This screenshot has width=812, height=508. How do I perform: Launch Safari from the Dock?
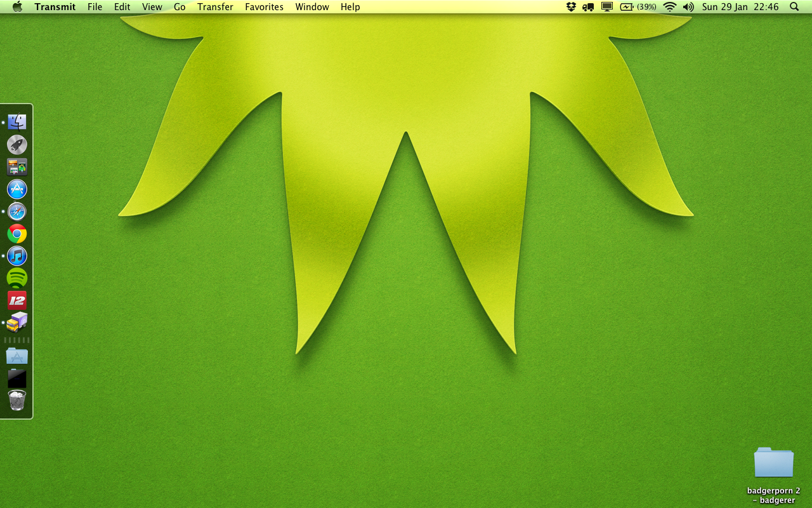tap(17, 211)
